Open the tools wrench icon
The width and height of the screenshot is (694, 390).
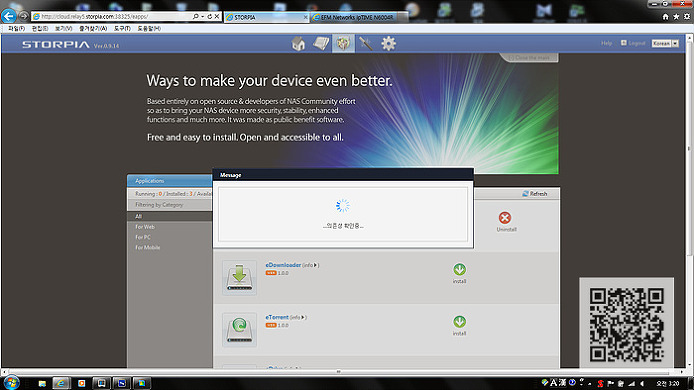(366, 43)
